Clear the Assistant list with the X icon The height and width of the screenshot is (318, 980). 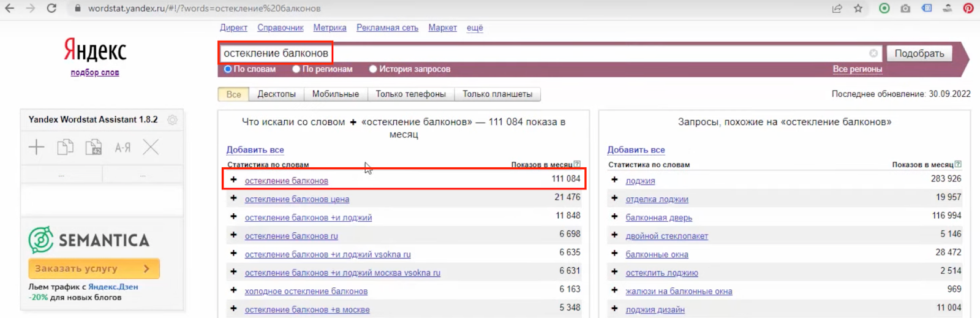(x=151, y=147)
